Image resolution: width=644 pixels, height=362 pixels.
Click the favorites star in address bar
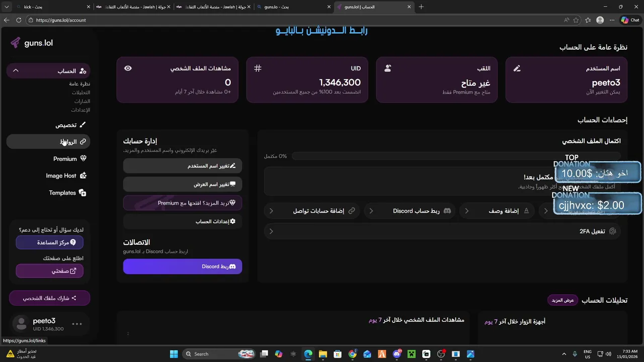(576, 20)
